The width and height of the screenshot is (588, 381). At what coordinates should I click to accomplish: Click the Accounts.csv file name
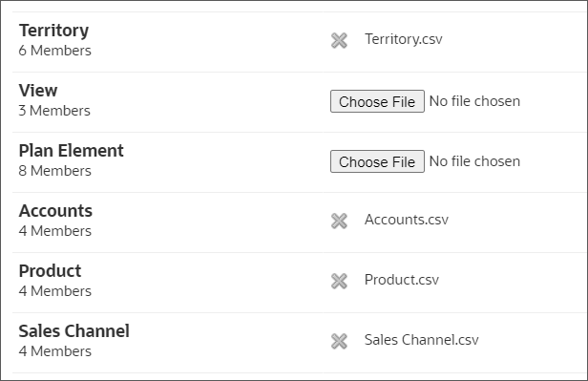tap(407, 220)
